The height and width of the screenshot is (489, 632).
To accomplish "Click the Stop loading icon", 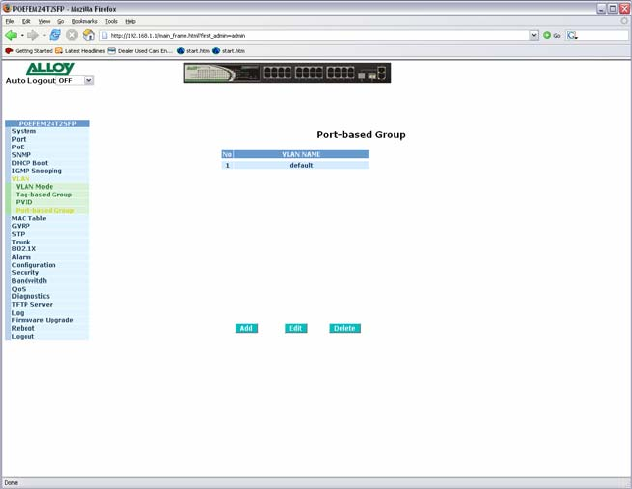I will (x=72, y=35).
